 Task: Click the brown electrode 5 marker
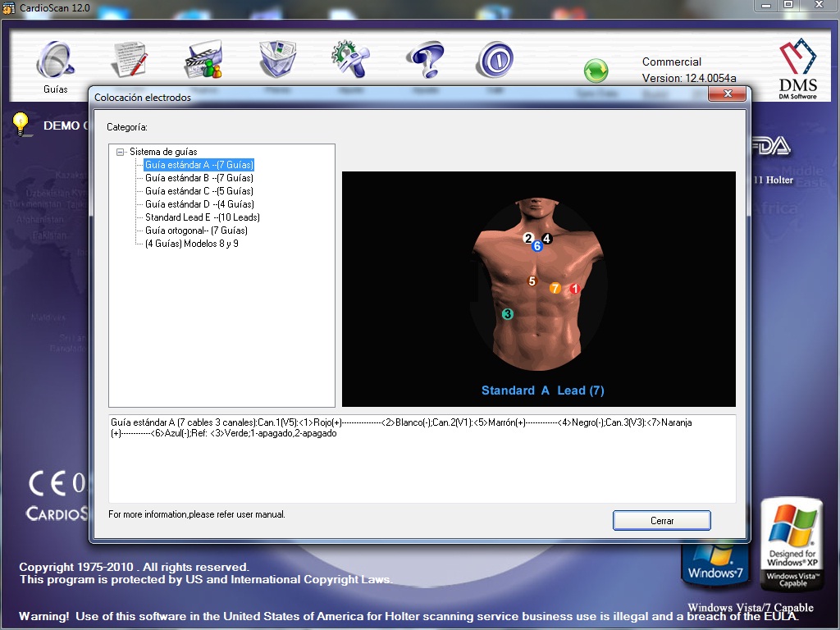532,281
